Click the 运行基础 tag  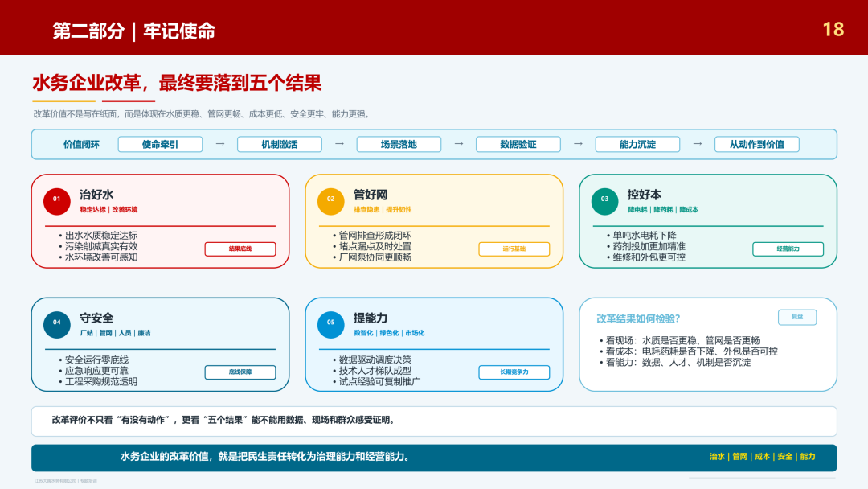coord(514,249)
